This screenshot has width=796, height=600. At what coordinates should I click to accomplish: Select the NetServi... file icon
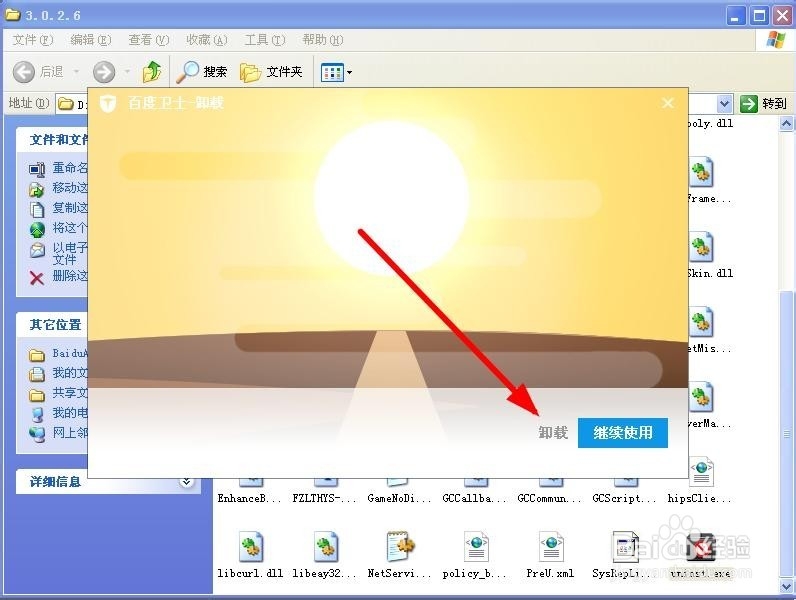coord(400,546)
